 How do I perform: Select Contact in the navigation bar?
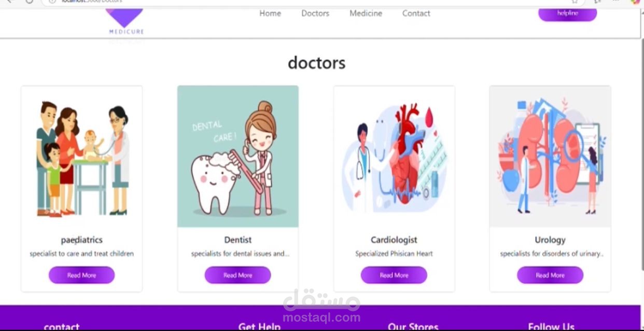416,13
